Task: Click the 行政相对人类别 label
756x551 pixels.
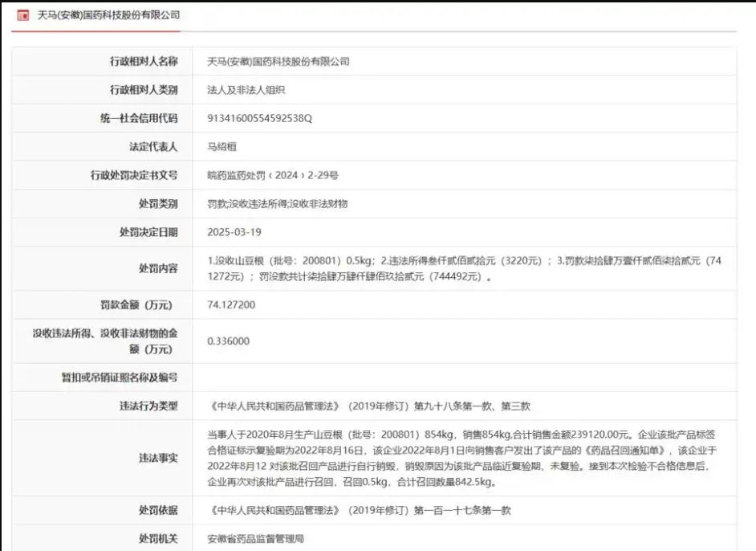Action: 144,90
